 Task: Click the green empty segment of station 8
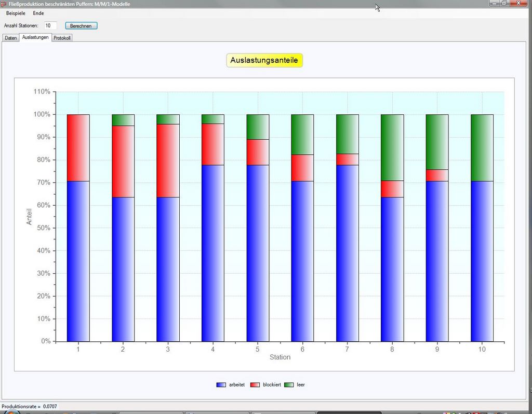coord(392,148)
